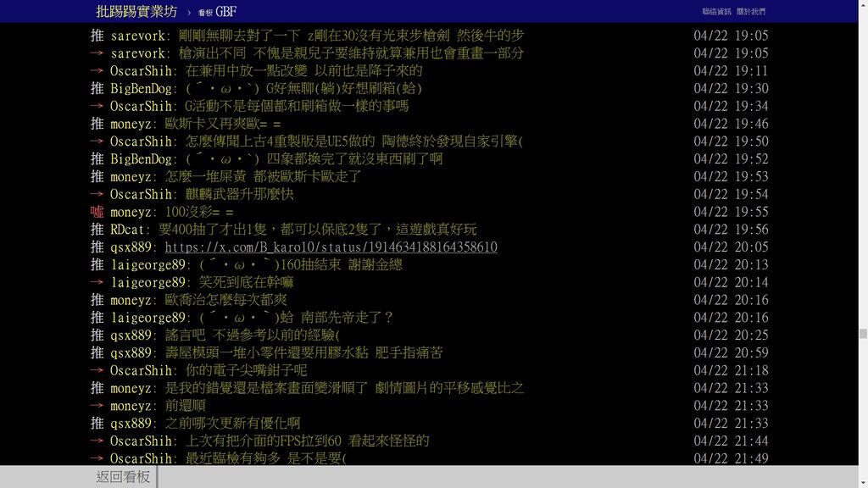Click the 04/22 21:49 timestamp
868x488 pixels.
click(731, 458)
